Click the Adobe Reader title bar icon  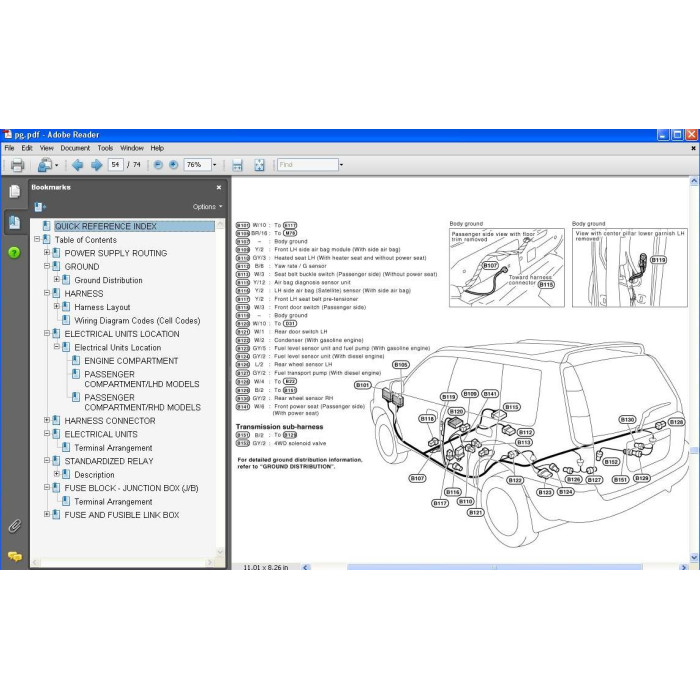7,134
